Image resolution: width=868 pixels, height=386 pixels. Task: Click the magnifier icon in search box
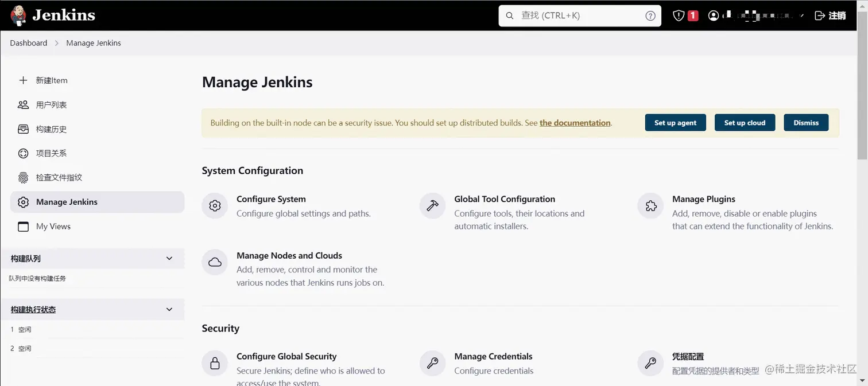coord(510,16)
